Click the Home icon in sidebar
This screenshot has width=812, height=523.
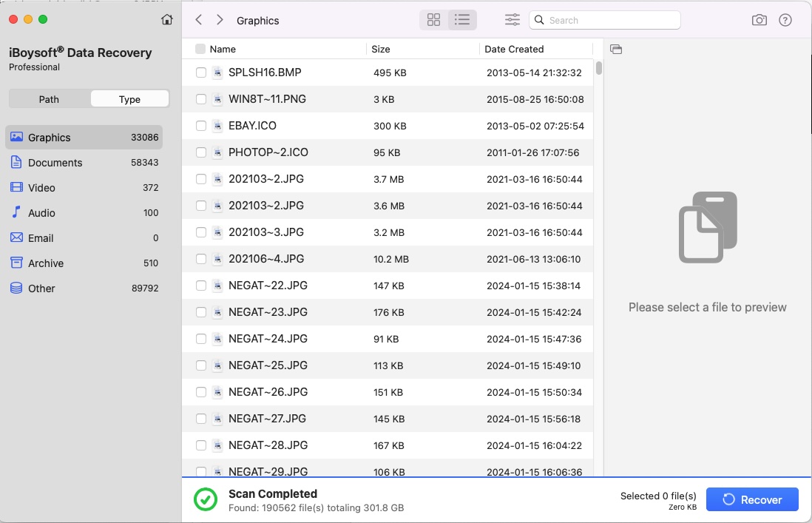(167, 20)
